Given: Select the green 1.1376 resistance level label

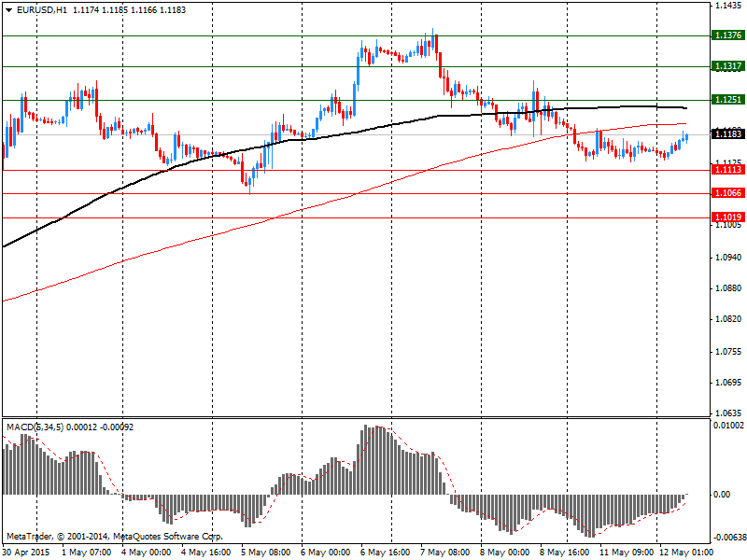Looking at the screenshot, I should pos(727,35).
